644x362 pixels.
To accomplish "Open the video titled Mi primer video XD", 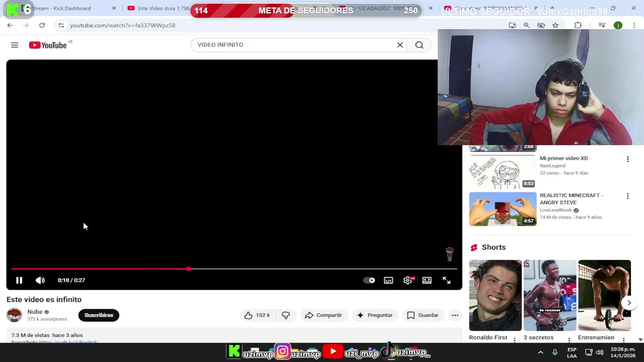I will 563,158.
